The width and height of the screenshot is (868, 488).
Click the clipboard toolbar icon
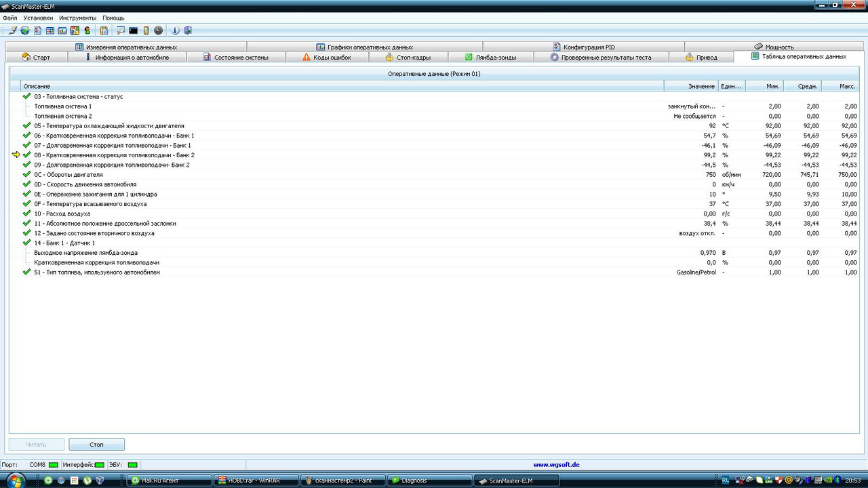104,30
